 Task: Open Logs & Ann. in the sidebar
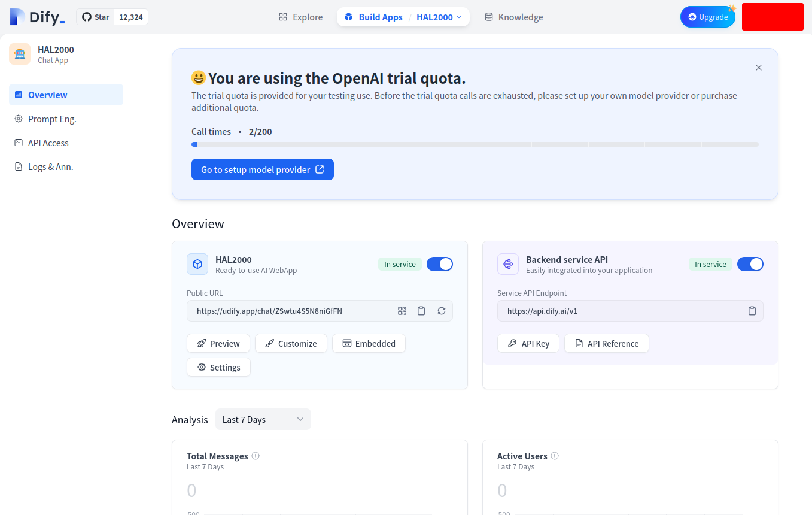pyautogui.click(x=66, y=166)
